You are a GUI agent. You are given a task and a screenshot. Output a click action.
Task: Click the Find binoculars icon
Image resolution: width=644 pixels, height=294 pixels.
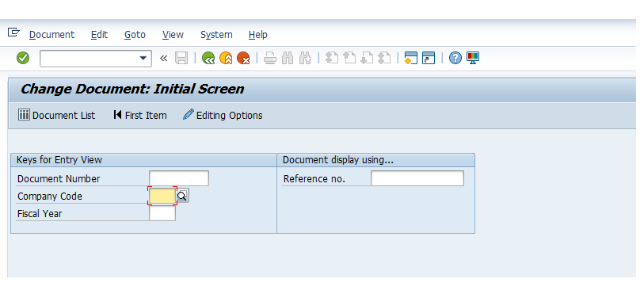click(x=288, y=58)
